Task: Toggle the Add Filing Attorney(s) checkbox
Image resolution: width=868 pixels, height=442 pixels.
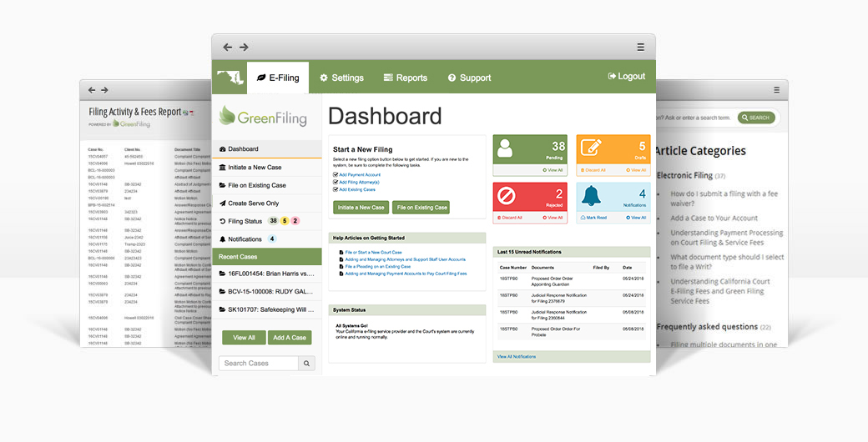Action: point(336,182)
